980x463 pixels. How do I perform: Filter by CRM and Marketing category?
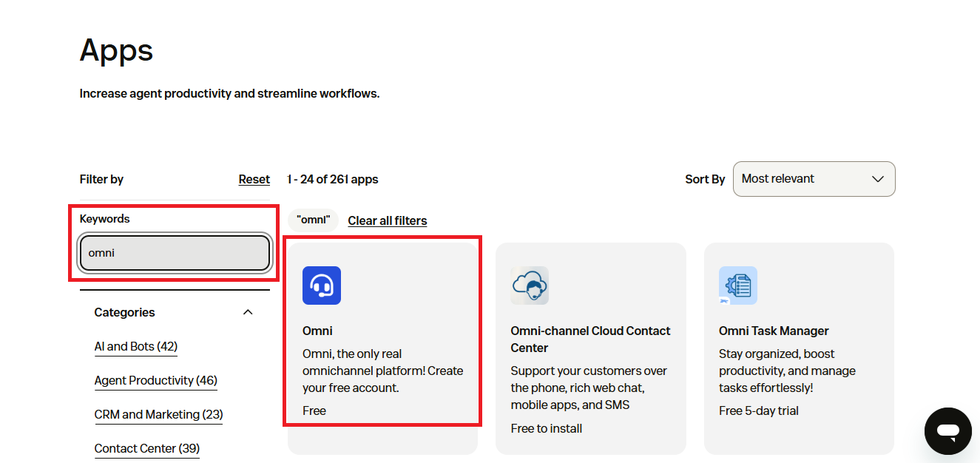coord(158,414)
